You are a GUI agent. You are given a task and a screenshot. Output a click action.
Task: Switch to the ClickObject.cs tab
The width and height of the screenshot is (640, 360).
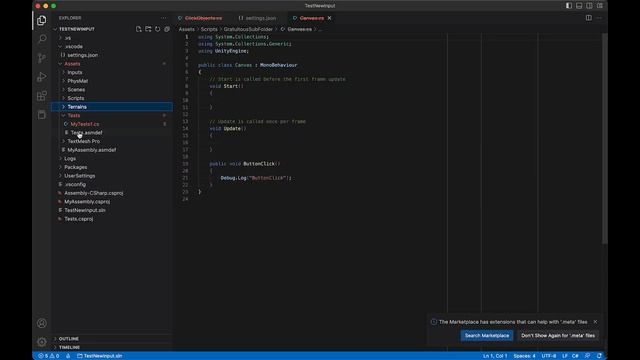pyautogui.click(x=203, y=18)
